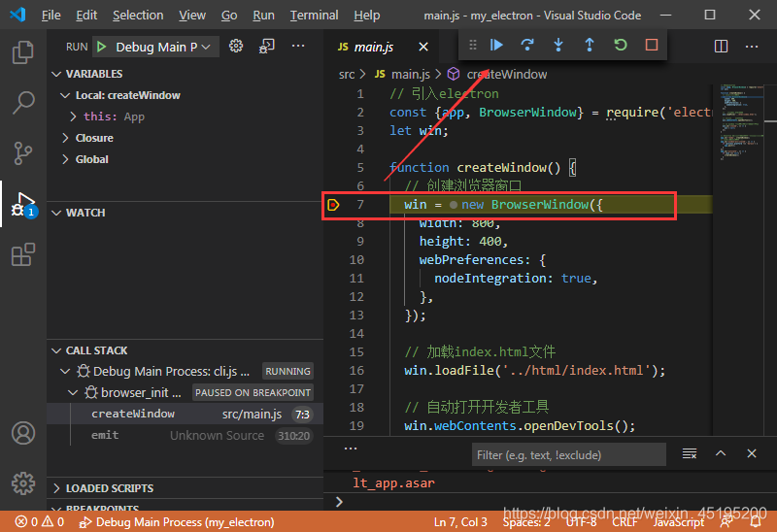Select emit stack frame
The height and width of the screenshot is (532, 777).
click(x=185, y=436)
